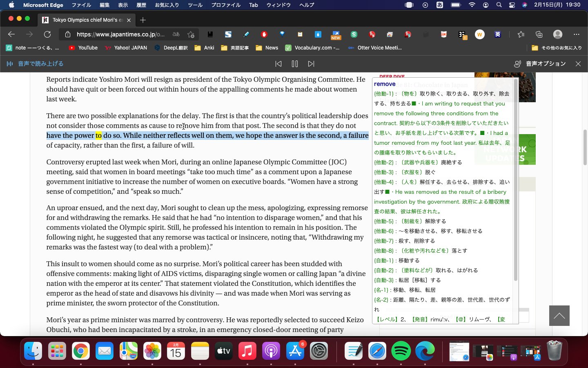The height and width of the screenshot is (368, 588).
Task: Open the 履歴 menu
Action: click(x=141, y=5)
